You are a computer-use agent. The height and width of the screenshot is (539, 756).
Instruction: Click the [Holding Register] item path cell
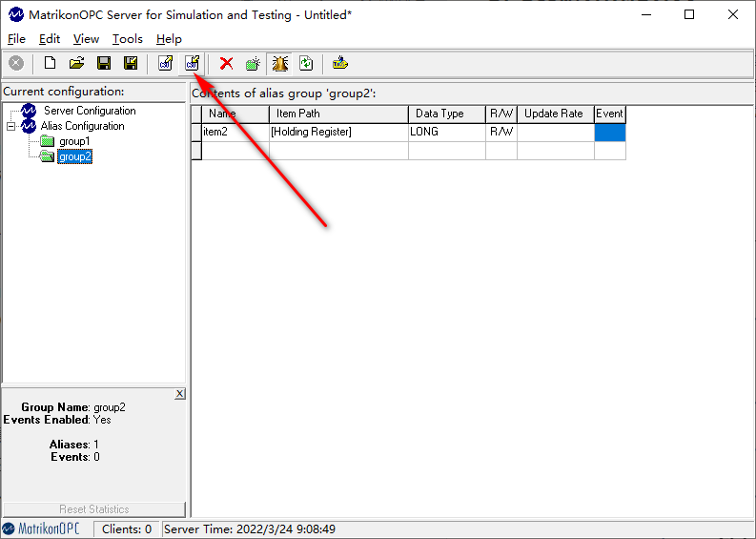338,133
